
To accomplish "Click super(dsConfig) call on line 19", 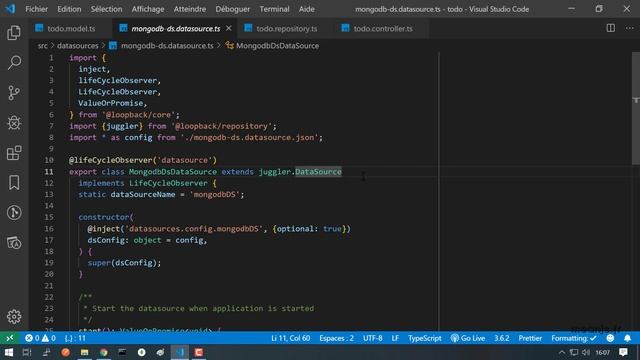I will pyautogui.click(x=124, y=263).
